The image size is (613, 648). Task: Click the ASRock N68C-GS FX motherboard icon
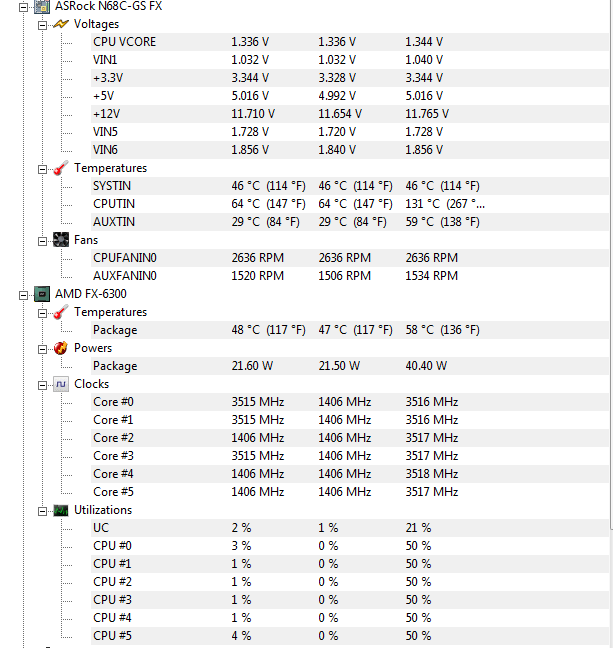(x=43, y=6)
